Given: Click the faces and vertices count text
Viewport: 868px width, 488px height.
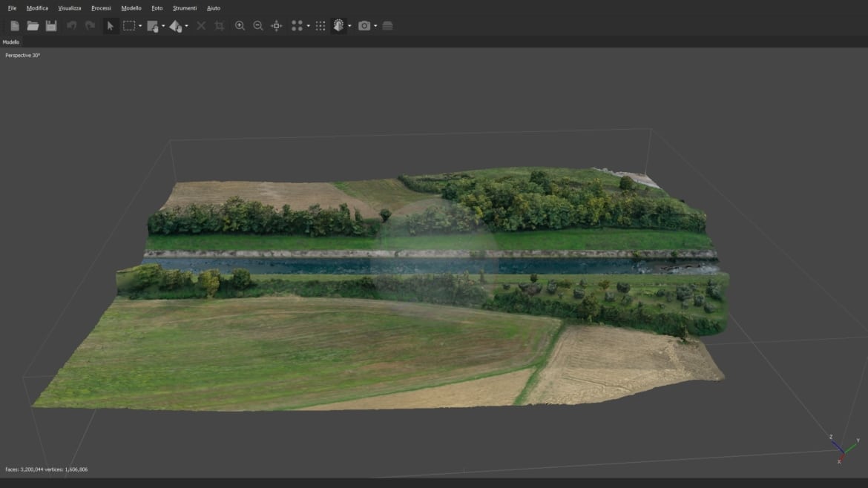Looking at the screenshot, I should tap(47, 469).
